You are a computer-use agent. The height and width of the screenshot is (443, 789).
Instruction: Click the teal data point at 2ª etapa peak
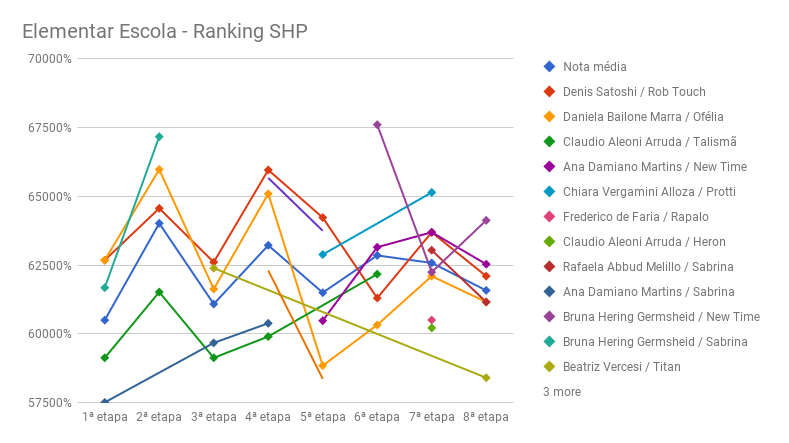click(159, 137)
